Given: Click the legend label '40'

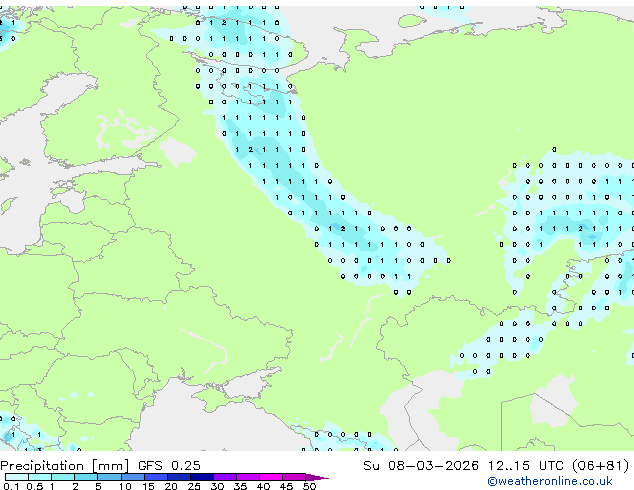Looking at the screenshot, I should 263,486.
